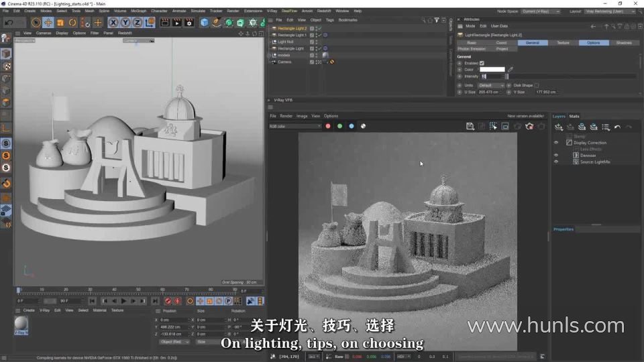
Task: Undo last layer action in VFB
Action: click(617, 127)
